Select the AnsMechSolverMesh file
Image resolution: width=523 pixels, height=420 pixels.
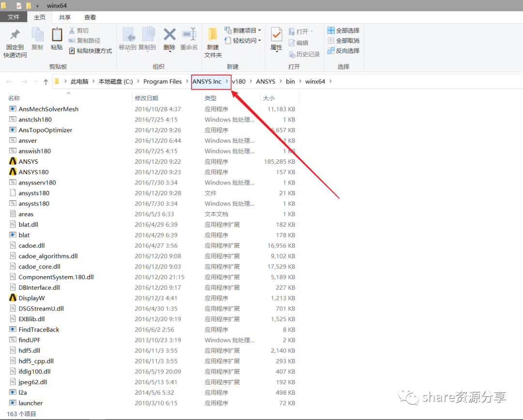tap(48, 109)
